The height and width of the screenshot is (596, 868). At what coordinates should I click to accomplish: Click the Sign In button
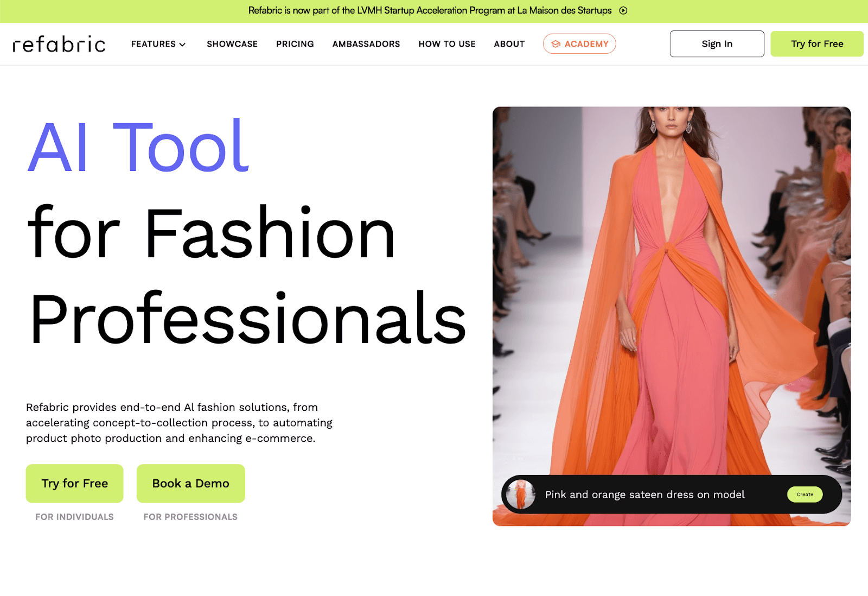(717, 44)
